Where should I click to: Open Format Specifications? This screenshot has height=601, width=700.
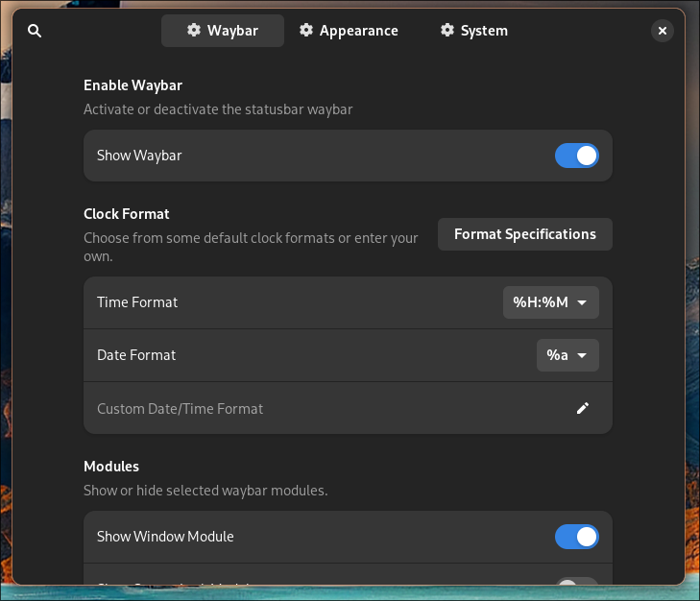click(524, 234)
